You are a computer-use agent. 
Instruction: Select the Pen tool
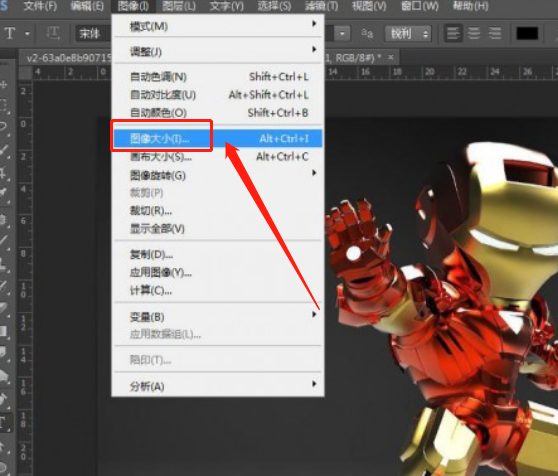coord(5,399)
